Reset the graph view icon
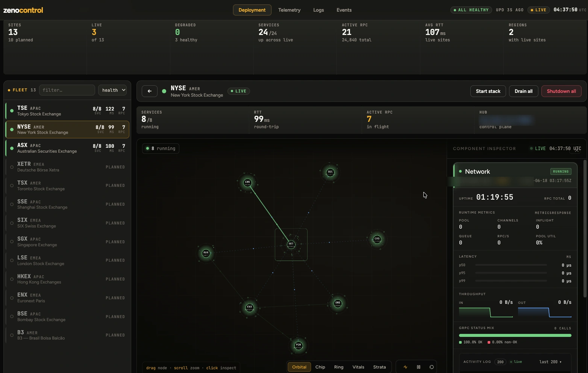Viewport: 588px width, 373px height. tap(432, 367)
